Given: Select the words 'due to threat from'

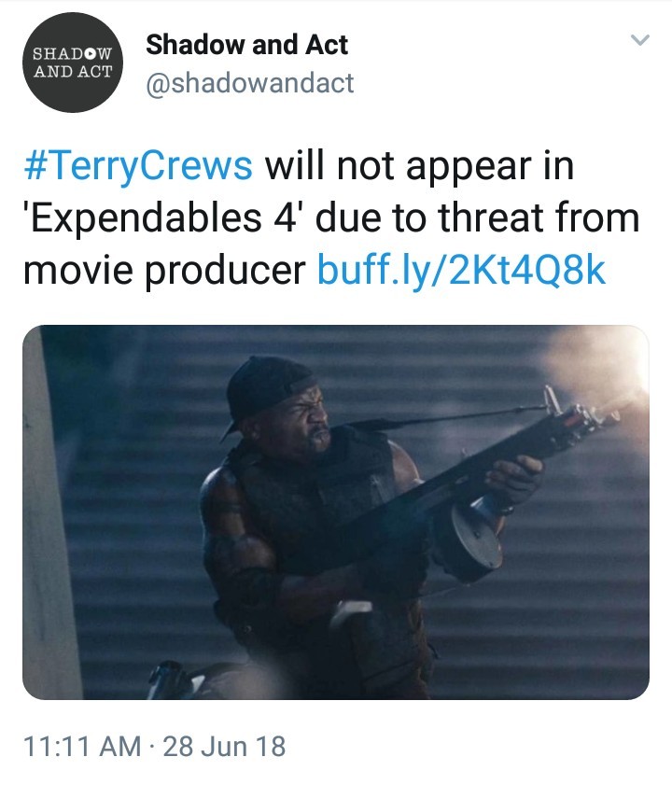Looking at the screenshot, I should (477, 217).
